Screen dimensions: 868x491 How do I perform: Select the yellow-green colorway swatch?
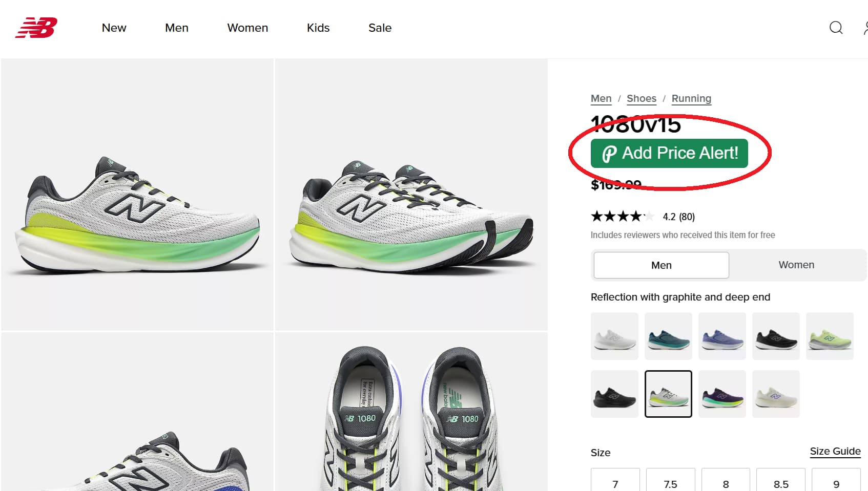[x=830, y=336]
